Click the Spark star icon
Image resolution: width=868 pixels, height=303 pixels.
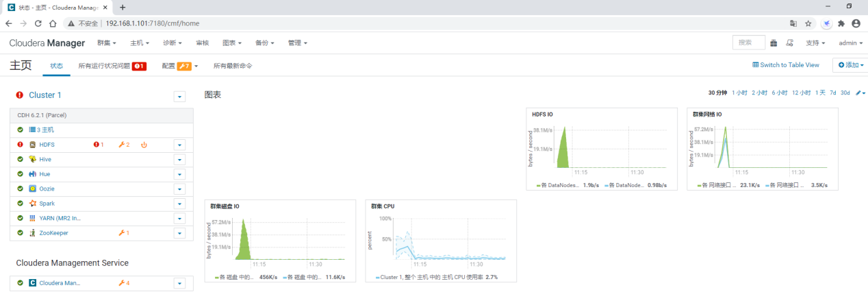[32, 204]
